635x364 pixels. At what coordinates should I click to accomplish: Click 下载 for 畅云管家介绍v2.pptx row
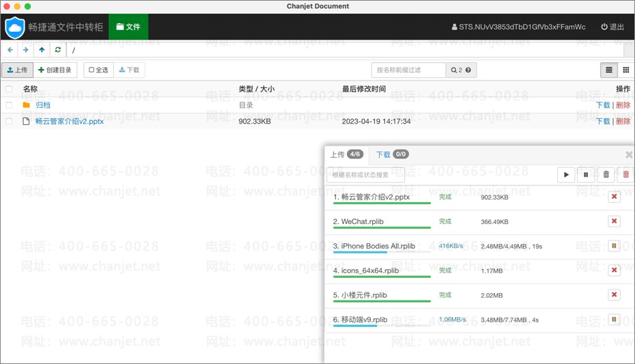(603, 121)
